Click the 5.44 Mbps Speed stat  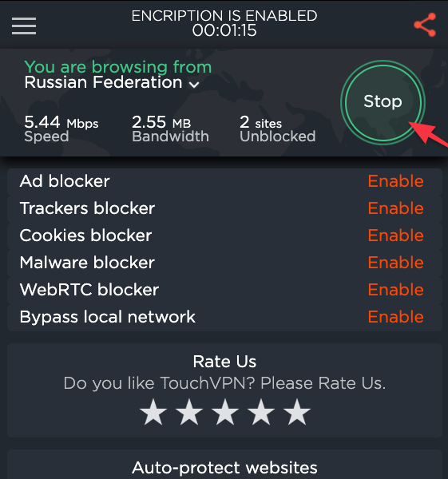(x=61, y=129)
